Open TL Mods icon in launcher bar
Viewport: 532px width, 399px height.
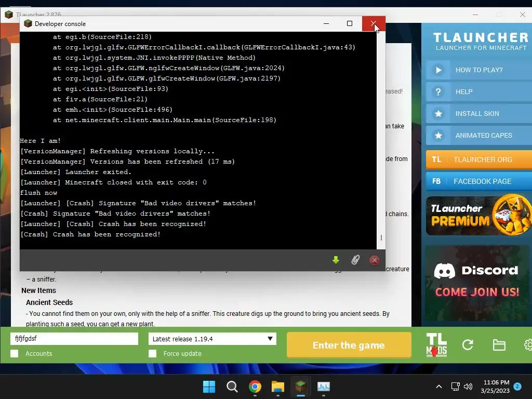436,345
